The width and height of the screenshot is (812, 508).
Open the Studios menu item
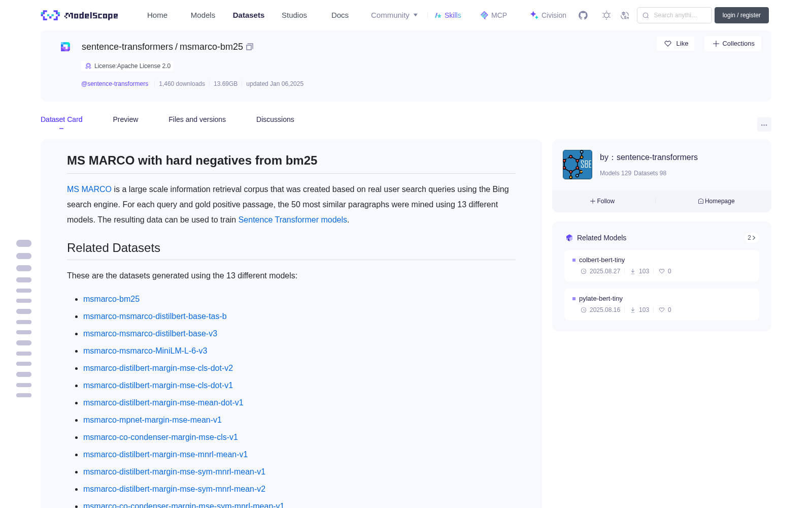(x=294, y=15)
